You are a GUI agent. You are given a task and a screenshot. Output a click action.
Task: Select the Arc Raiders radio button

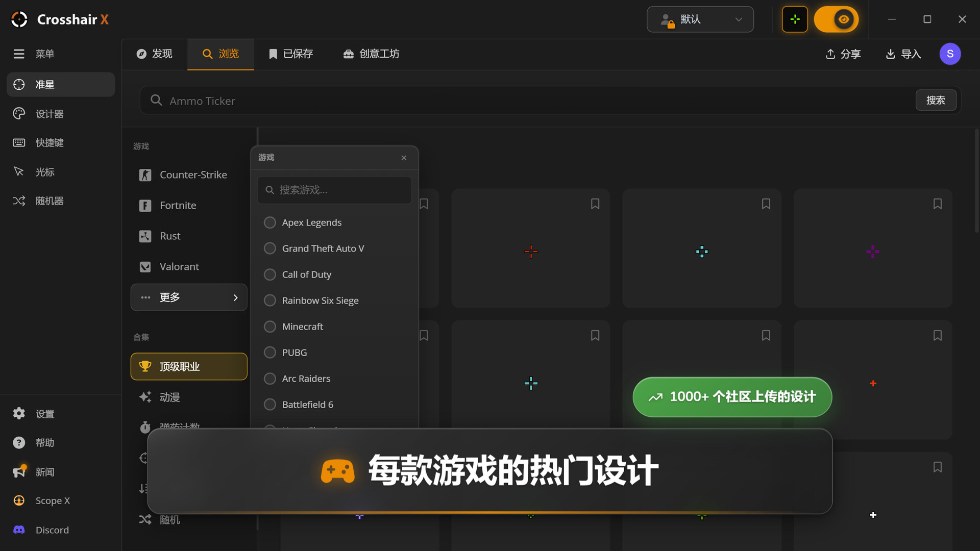(270, 379)
